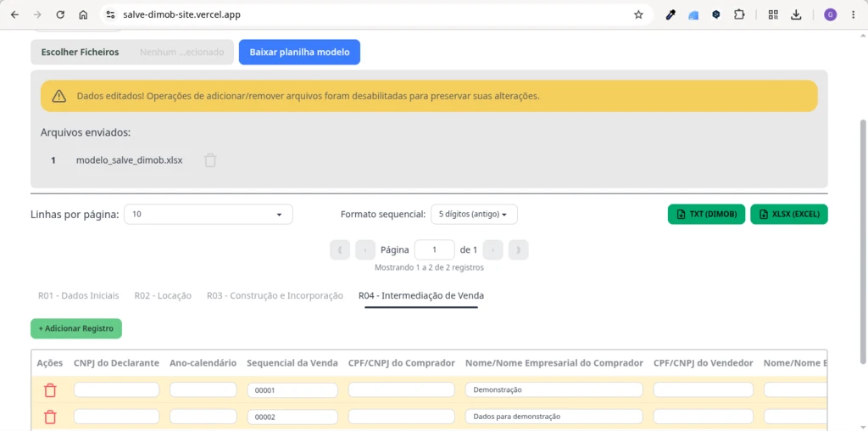
Task: Open the blue folder-style extension icon
Action: (693, 15)
